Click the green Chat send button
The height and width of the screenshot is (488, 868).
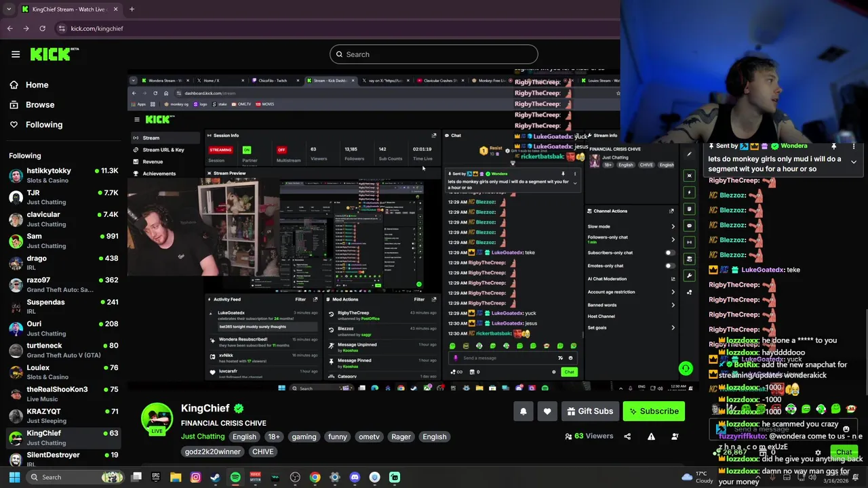tap(844, 452)
